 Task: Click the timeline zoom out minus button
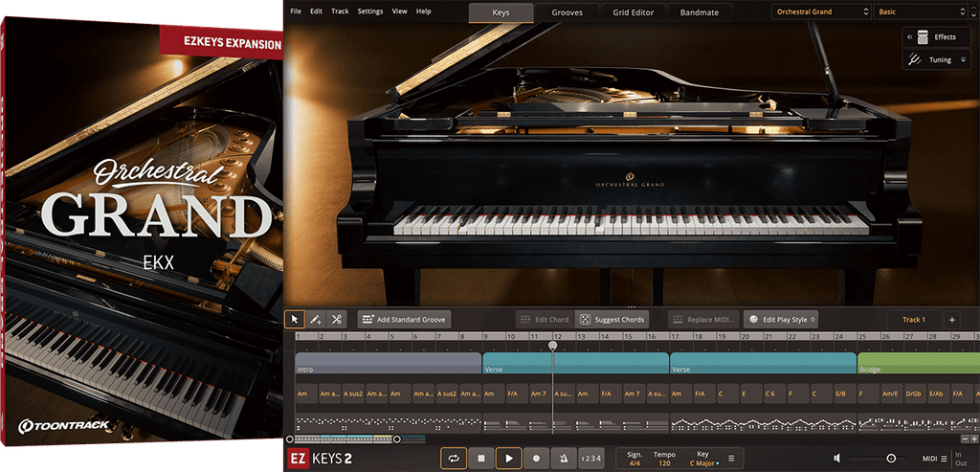[965, 439]
